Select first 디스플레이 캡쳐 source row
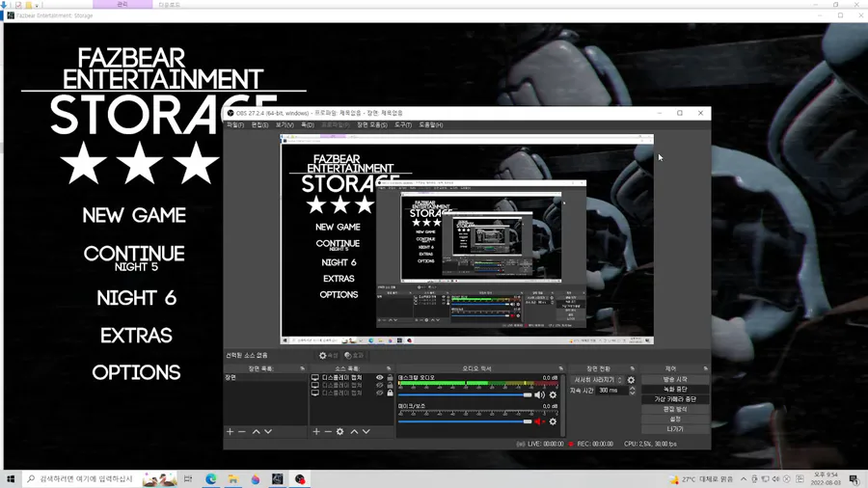This screenshot has height=488, width=868. point(351,378)
